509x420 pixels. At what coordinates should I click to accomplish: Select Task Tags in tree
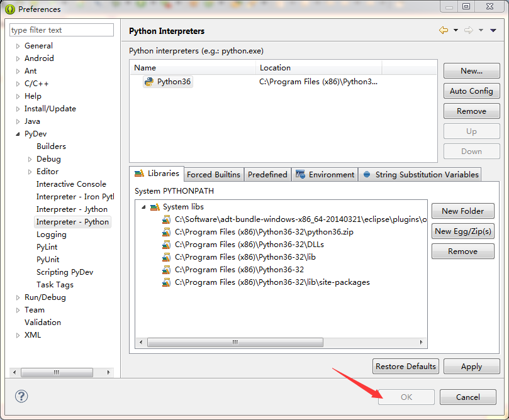click(55, 285)
